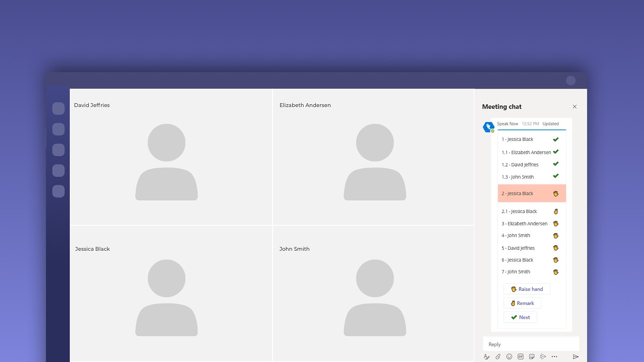Click the hand icon beside 5 - David Jeffries
Image resolution: width=644 pixels, height=362 pixels.
coord(556,248)
